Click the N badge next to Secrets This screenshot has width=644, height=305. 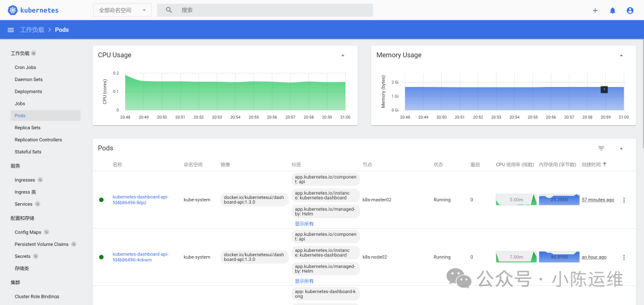(x=36, y=256)
